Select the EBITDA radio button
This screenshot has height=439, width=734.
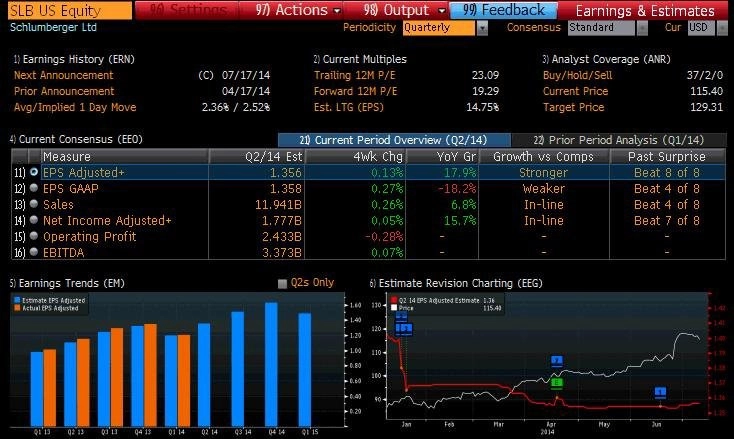tap(34, 252)
